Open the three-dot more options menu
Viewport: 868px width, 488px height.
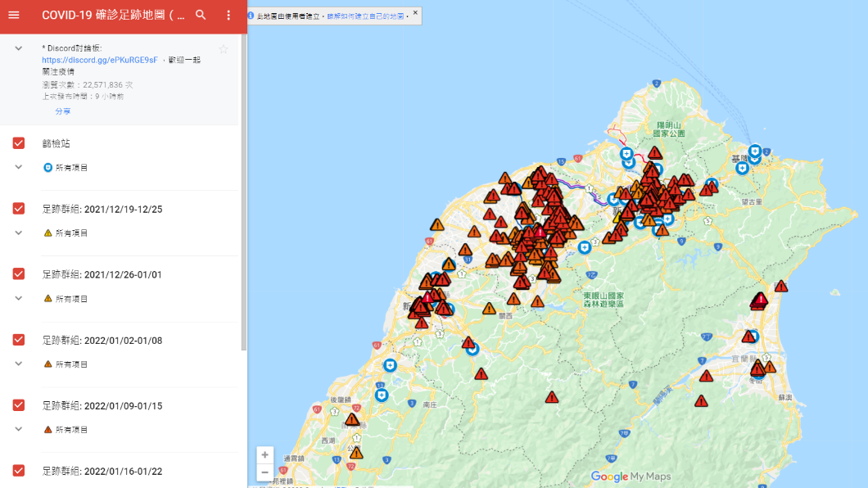[228, 15]
